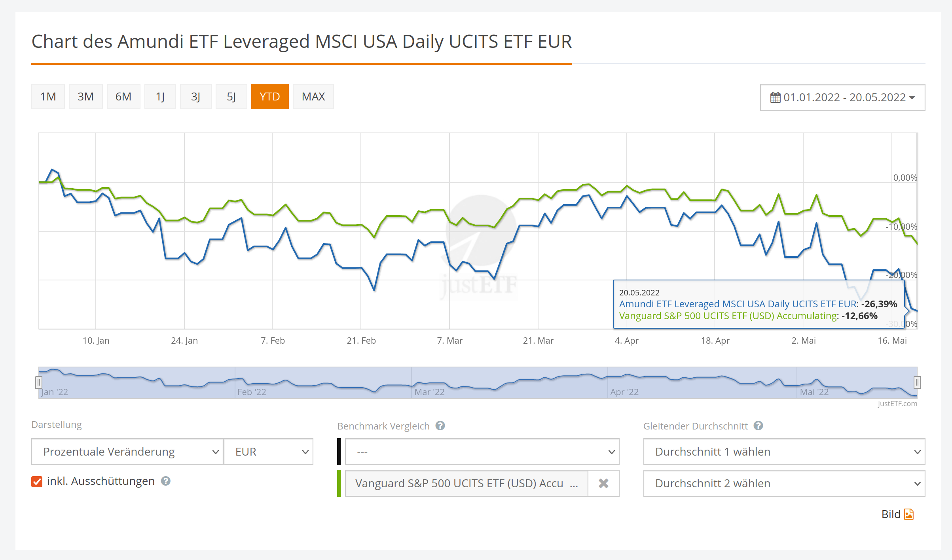The height and width of the screenshot is (560, 952).
Task: Expand Durchschnitt 2 wählen dropdown
Action: [784, 483]
